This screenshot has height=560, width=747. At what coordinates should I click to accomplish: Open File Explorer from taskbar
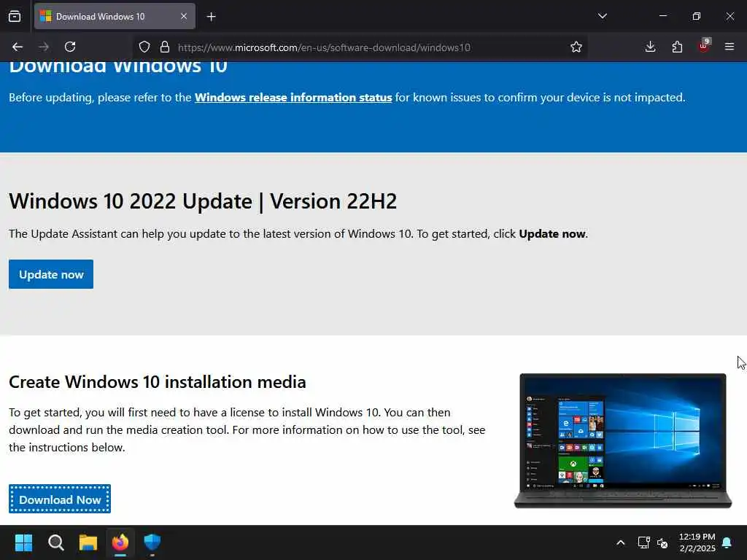coord(88,542)
